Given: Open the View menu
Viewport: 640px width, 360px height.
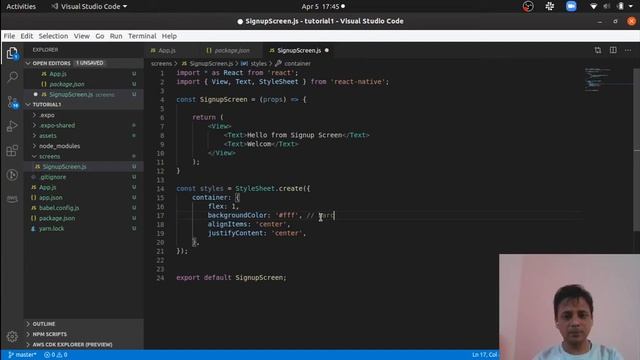Looking at the screenshot, I should click(82, 36).
